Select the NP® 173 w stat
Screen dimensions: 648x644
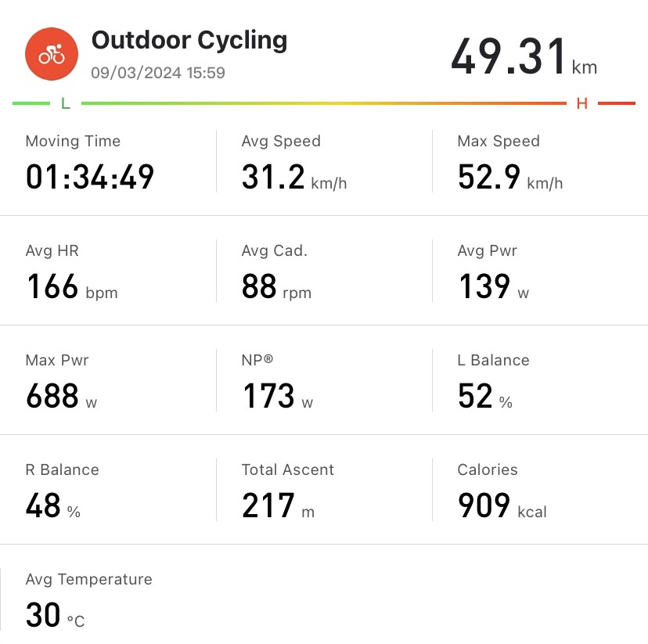[325, 380]
